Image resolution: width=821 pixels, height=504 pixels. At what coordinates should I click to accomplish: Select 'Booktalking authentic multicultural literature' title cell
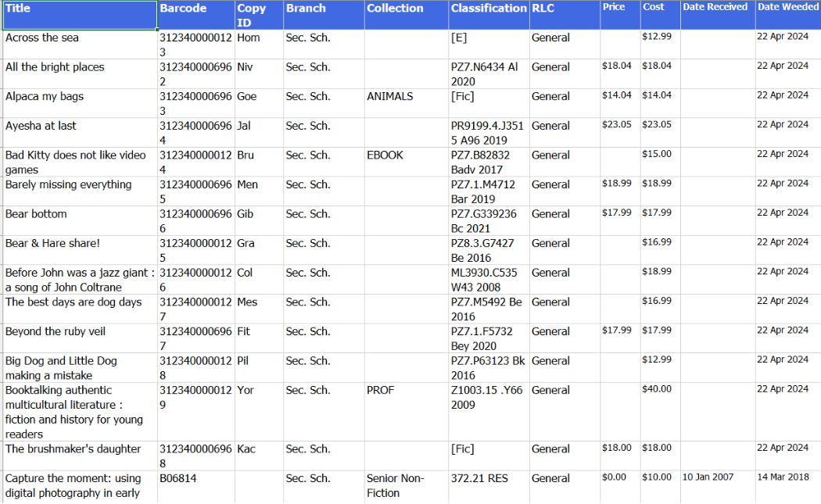[x=80, y=411]
